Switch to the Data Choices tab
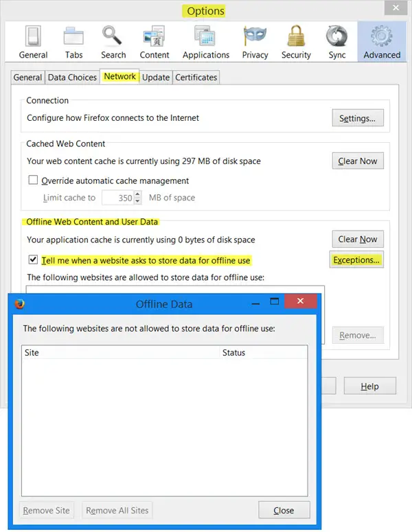412x532 pixels. (x=72, y=78)
